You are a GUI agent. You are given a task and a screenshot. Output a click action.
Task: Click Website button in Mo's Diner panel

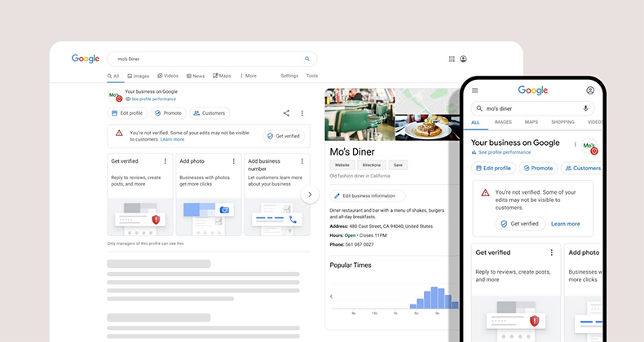tap(342, 164)
